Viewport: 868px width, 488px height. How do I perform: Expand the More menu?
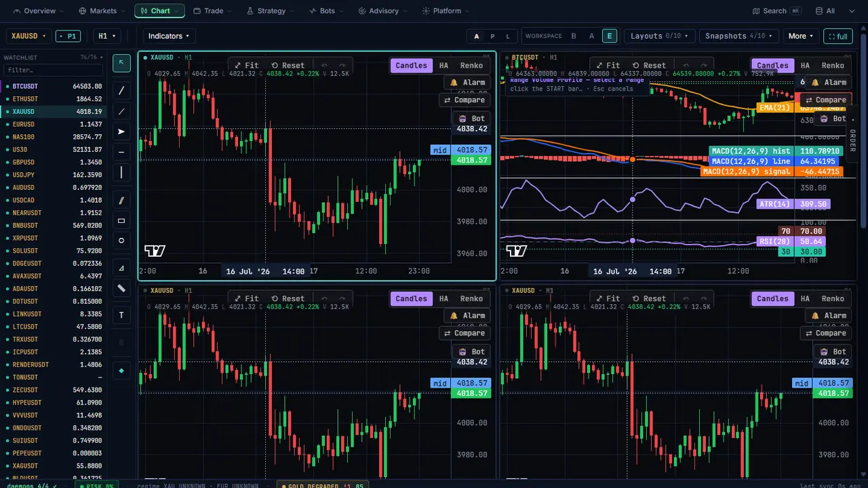[x=801, y=36]
